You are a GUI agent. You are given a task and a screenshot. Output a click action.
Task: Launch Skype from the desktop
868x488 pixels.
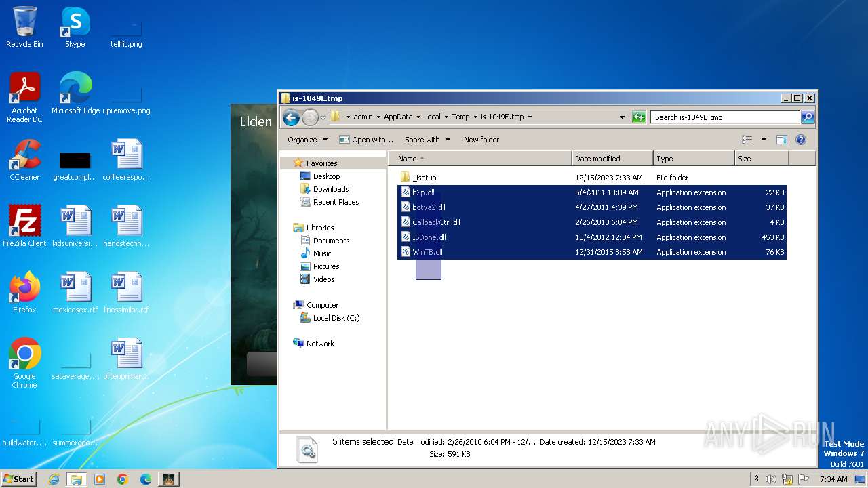[x=75, y=27]
